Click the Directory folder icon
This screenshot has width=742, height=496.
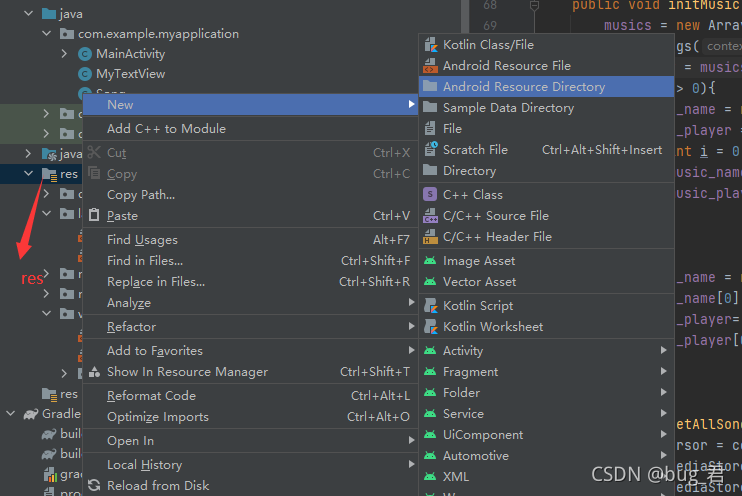(x=430, y=170)
